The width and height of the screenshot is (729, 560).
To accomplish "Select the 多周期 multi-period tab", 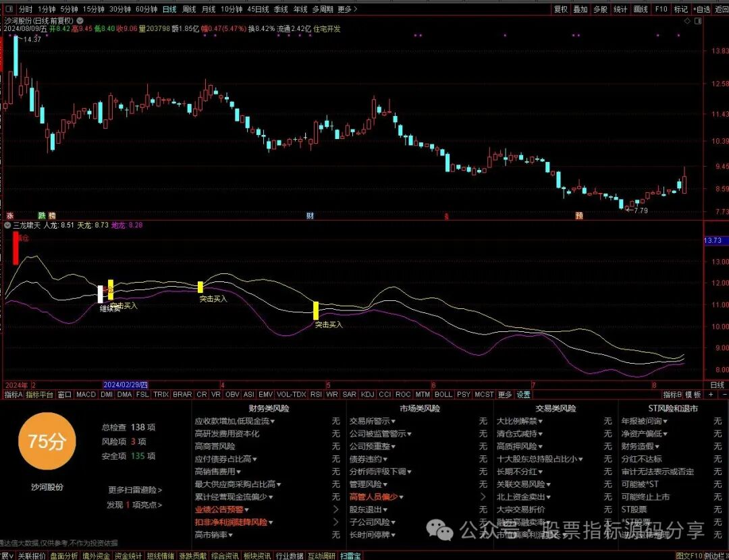I will 322,9.
